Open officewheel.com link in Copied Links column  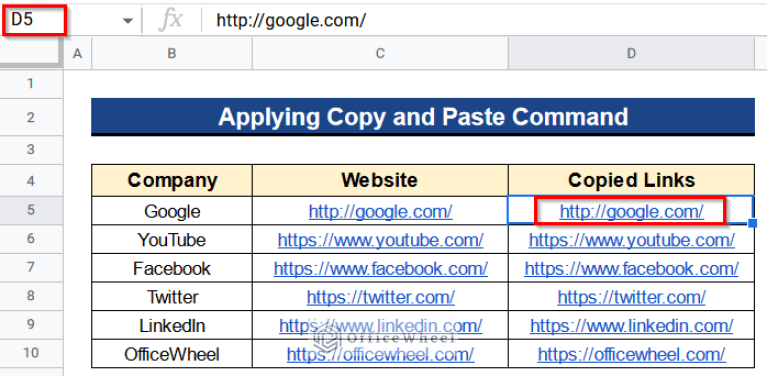tap(632, 354)
